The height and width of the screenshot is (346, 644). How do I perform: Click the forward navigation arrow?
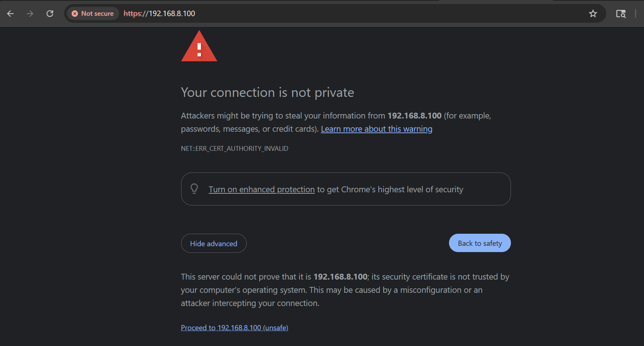(x=30, y=14)
